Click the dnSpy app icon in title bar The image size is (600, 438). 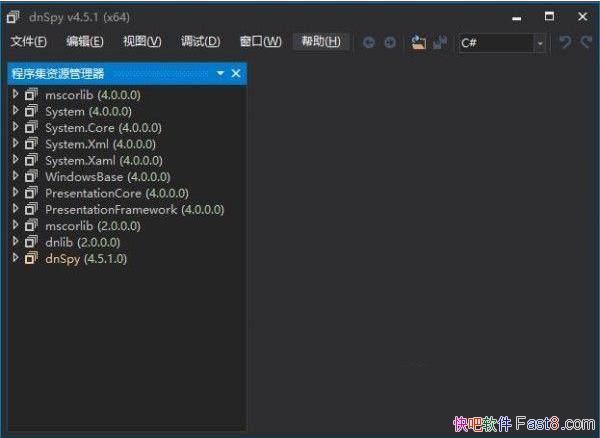13,17
